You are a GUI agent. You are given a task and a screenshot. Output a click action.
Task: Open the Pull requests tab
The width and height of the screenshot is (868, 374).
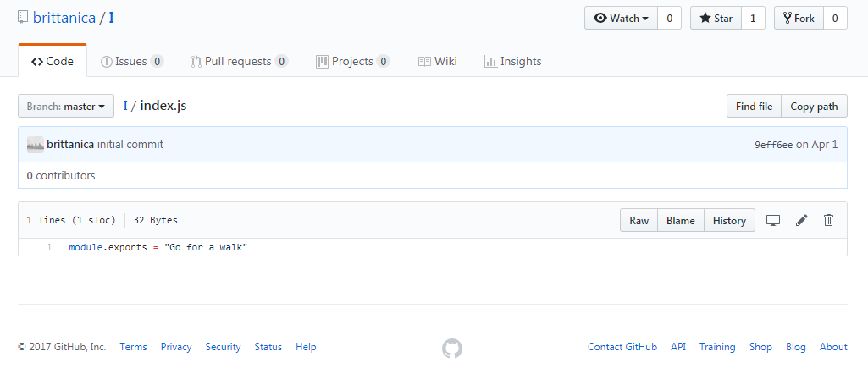click(x=239, y=62)
